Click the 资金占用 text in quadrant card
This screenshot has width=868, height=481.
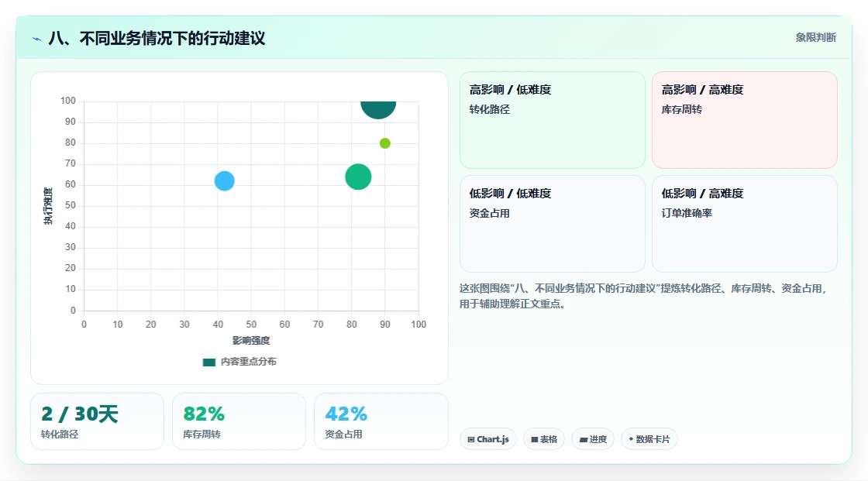tap(489, 214)
